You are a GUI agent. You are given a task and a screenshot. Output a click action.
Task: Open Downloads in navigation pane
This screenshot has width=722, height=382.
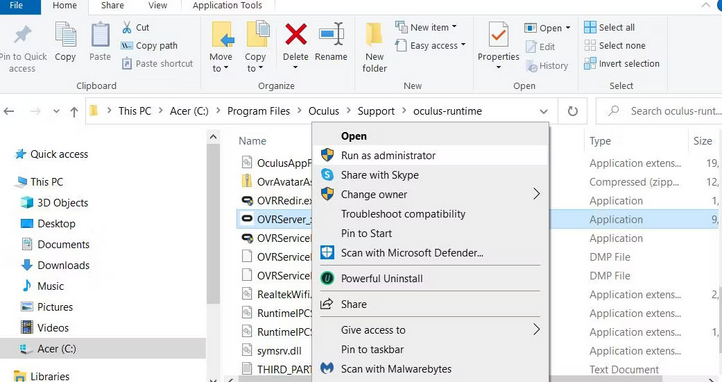56,265
